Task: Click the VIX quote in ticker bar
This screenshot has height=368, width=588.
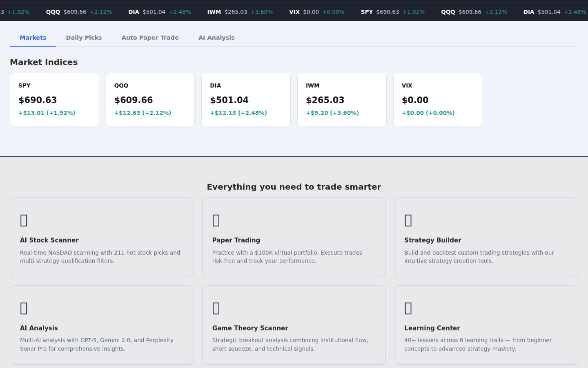Action: coord(316,12)
